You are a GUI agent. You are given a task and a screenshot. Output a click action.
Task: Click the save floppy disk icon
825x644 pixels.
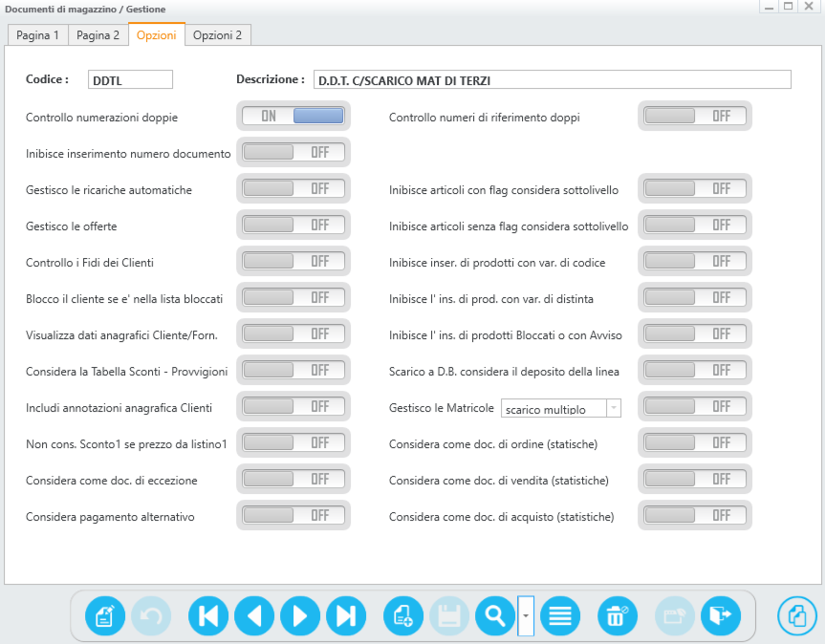[x=449, y=615]
